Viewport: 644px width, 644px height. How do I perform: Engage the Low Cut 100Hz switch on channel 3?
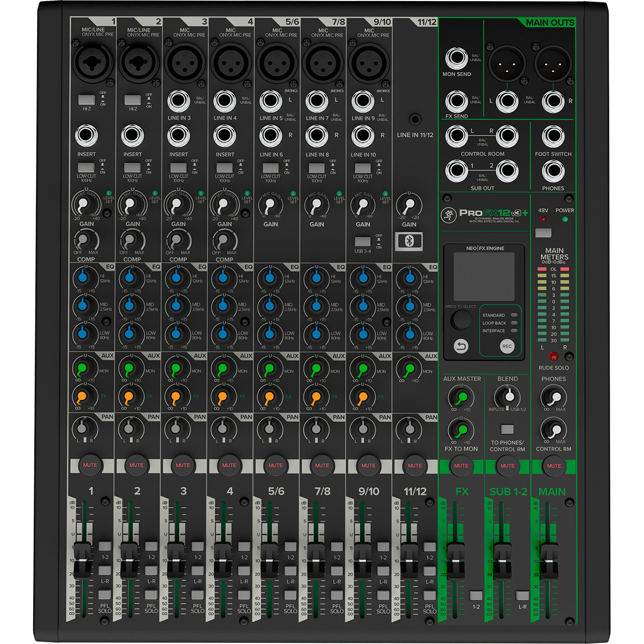click(x=178, y=167)
